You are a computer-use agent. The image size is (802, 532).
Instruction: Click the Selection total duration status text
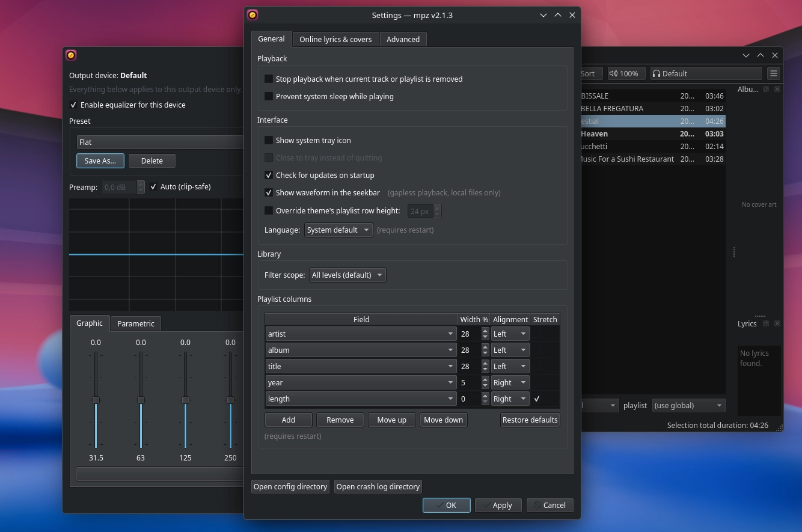(718, 425)
